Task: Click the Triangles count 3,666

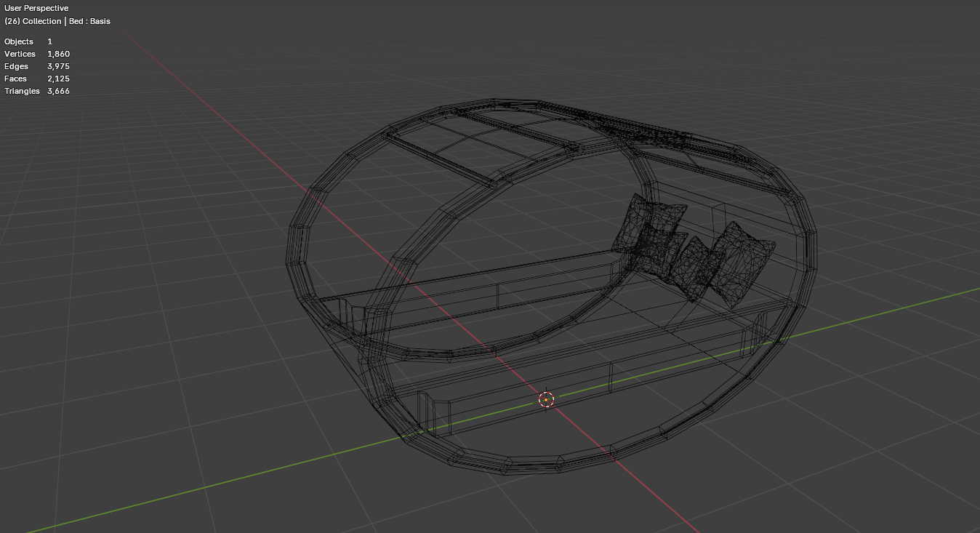Action: pos(58,91)
